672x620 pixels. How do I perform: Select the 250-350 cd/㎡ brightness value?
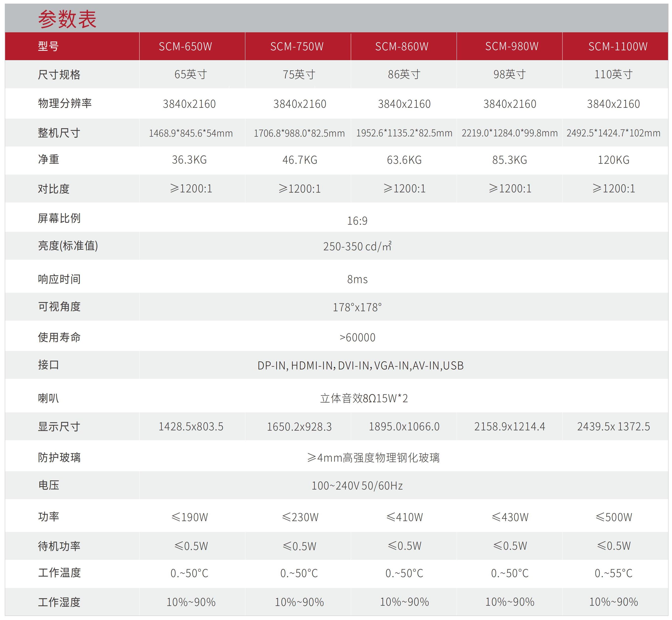[x=357, y=246]
